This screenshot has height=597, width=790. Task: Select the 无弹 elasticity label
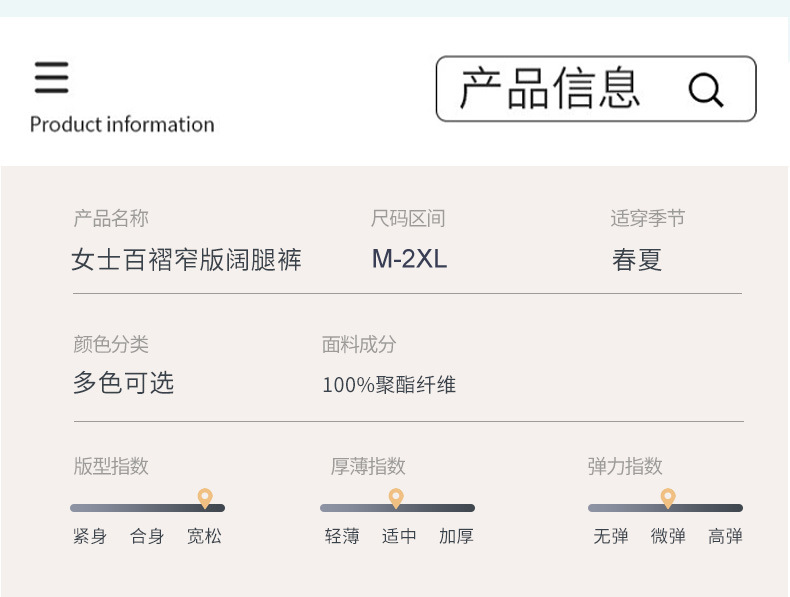click(611, 536)
